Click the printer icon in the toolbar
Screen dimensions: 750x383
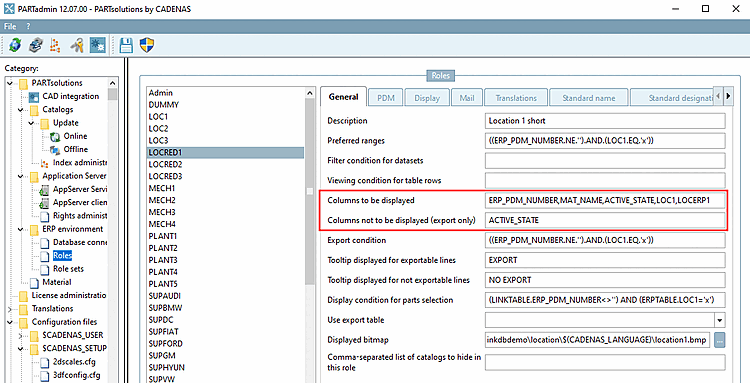tap(35, 45)
